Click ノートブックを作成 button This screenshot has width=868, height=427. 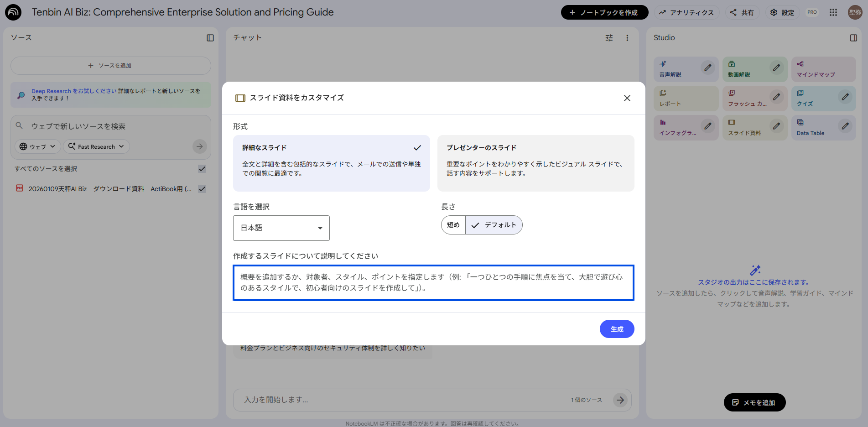pos(604,12)
